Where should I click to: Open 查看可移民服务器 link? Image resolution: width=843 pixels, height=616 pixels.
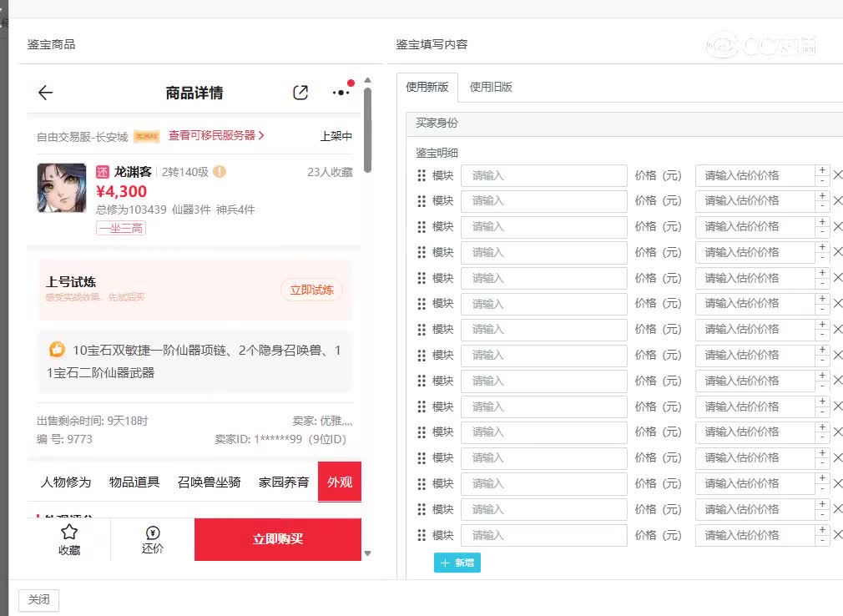(216, 135)
